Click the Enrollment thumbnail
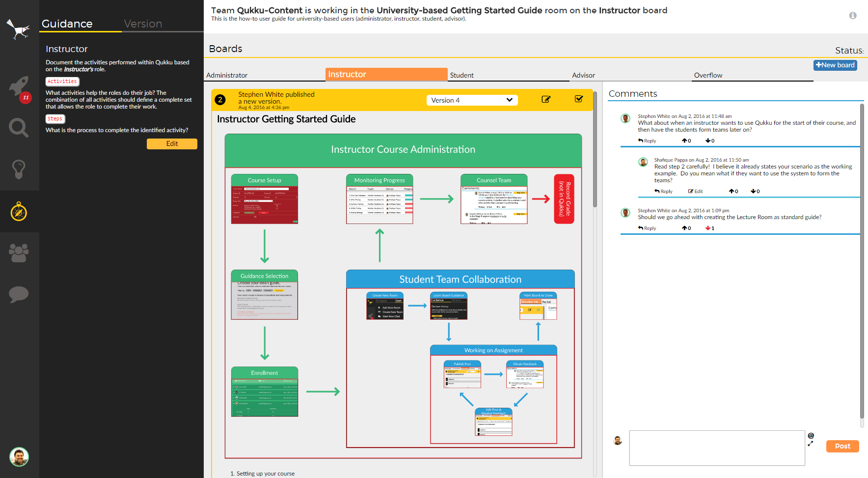 pos(265,392)
